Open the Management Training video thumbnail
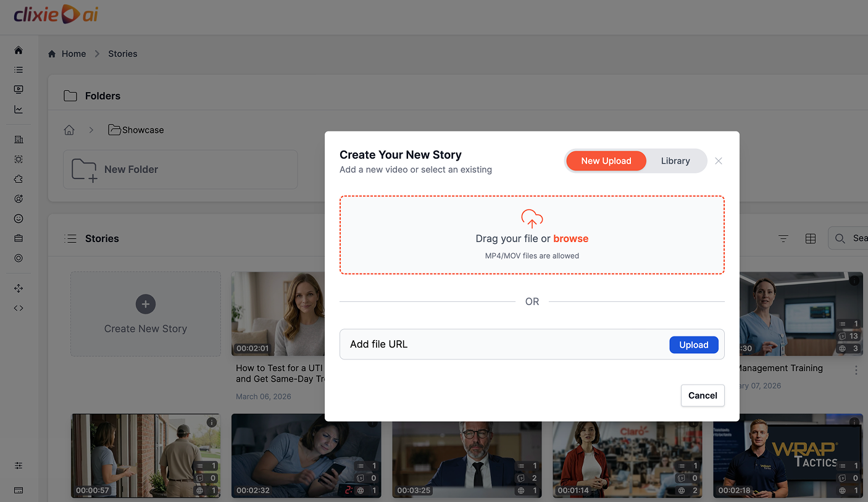This screenshot has width=868, height=502. [801, 314]
